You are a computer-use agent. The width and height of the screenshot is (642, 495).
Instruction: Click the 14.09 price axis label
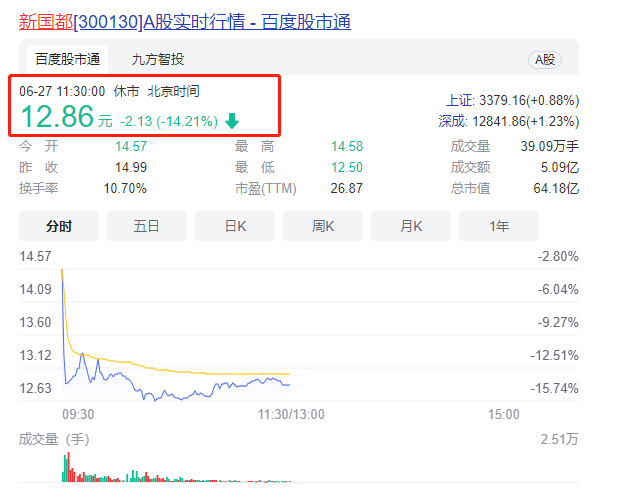(36, 289)
